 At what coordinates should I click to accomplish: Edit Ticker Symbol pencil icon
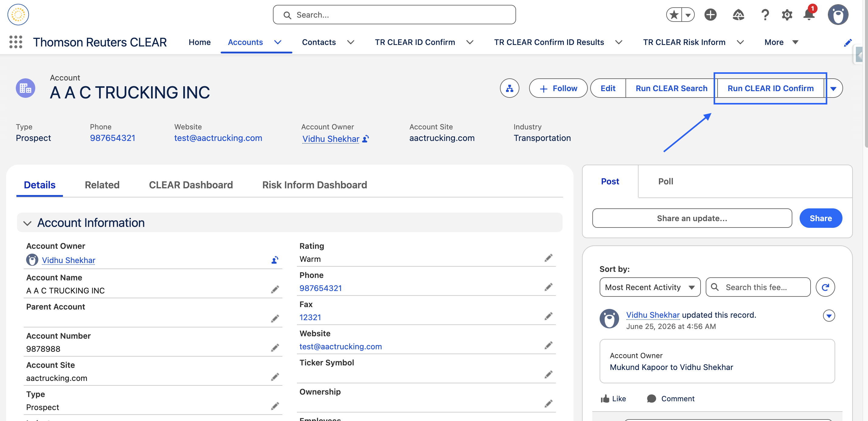[549, 375]
